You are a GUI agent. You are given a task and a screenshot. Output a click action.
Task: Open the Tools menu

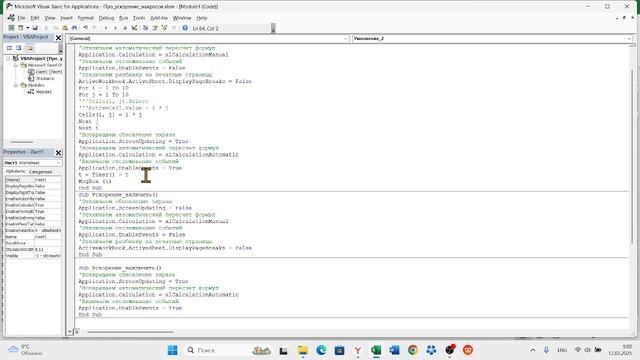click(x=139, y=18)
